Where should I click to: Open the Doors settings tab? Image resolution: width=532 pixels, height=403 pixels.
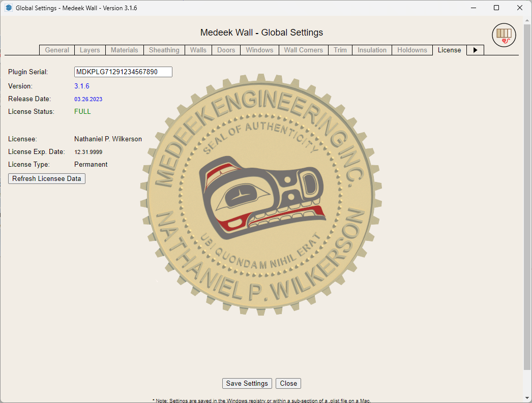[x=226, y=50]
